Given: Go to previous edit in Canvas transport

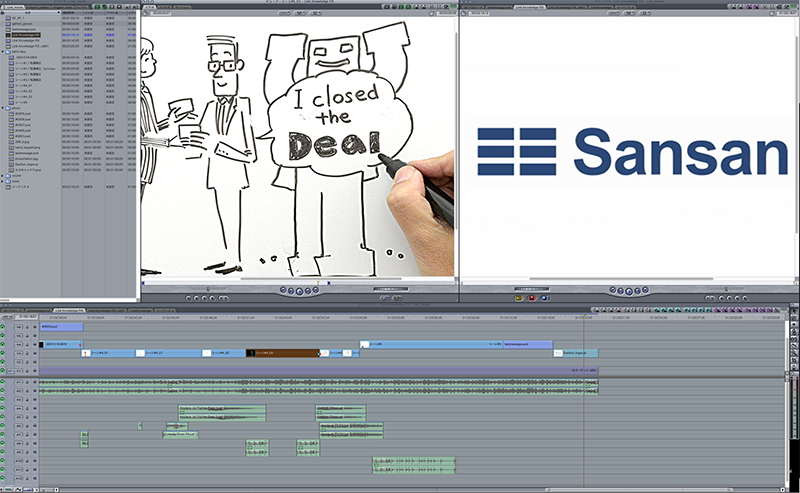Looking at the screenshot, I should tap(613, 290).
